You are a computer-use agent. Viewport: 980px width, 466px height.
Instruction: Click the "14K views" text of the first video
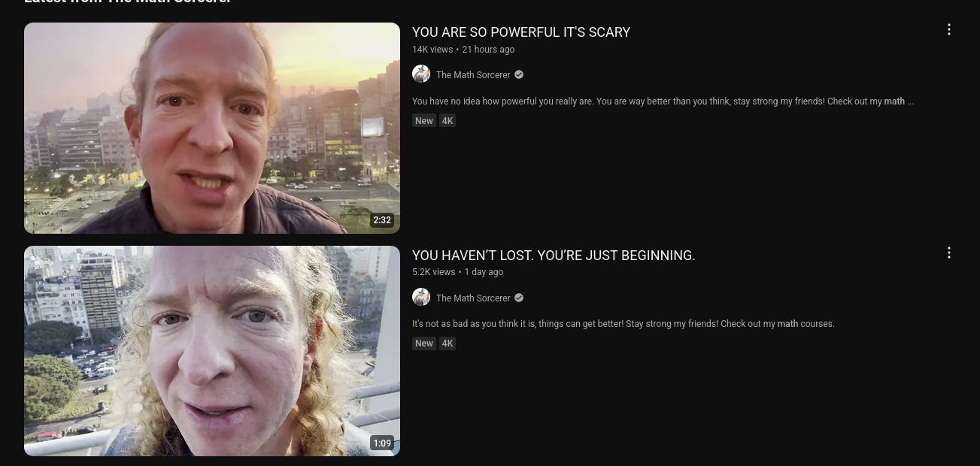(432, 50)
